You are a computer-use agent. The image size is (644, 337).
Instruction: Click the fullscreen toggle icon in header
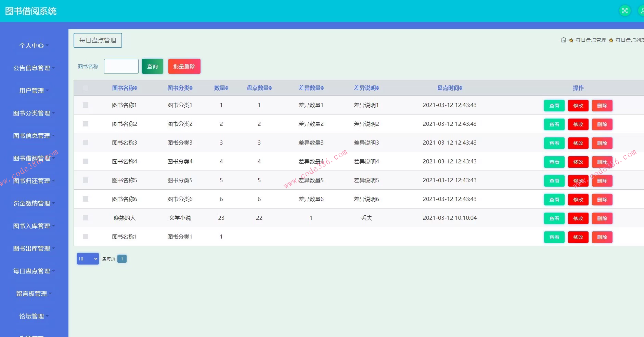pyautogui.click(x=625, y=11)
